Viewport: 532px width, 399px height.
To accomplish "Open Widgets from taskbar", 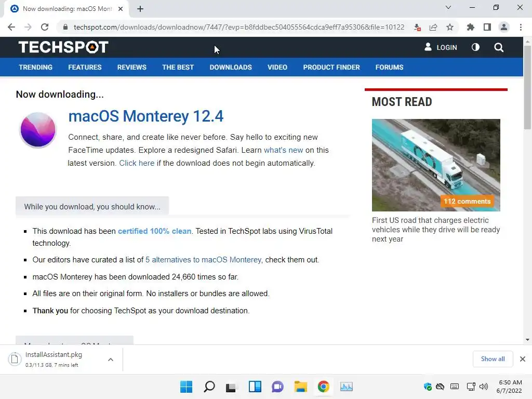I will click(255, 387).
